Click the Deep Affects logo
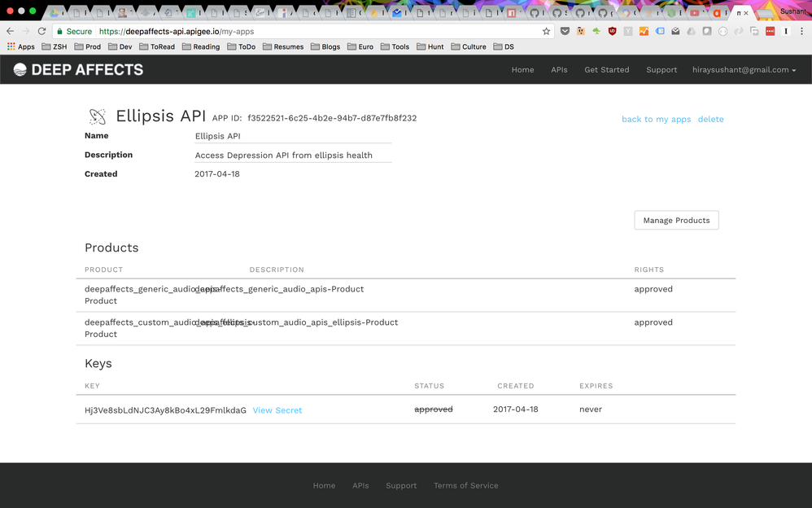The width and height of the screenshot is (812, 508). coord(78,69)
